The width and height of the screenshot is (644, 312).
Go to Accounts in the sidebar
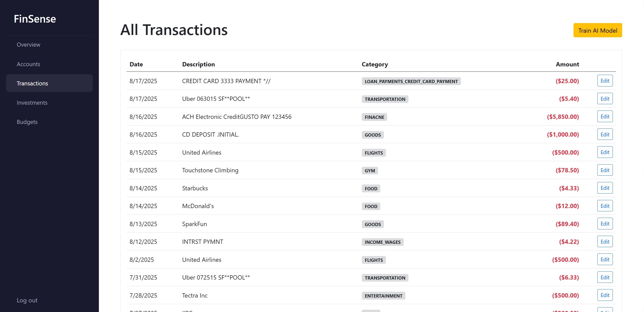pyautogui.click(x=28, y=64)
